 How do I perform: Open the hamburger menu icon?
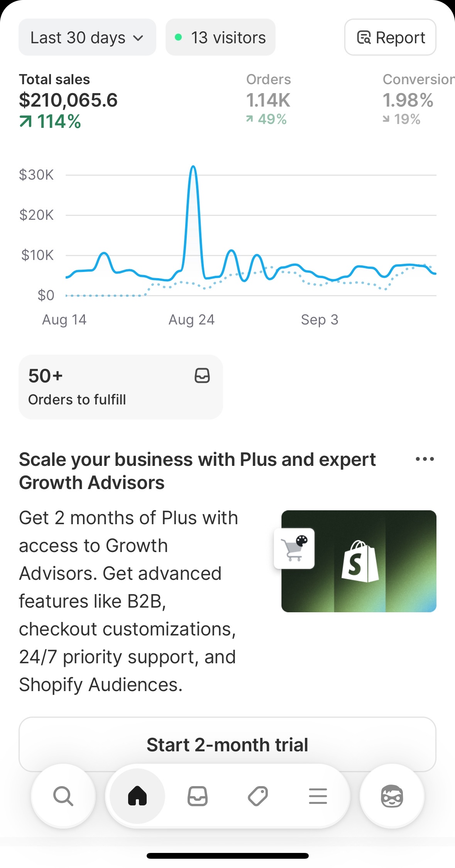click(318, 796)
